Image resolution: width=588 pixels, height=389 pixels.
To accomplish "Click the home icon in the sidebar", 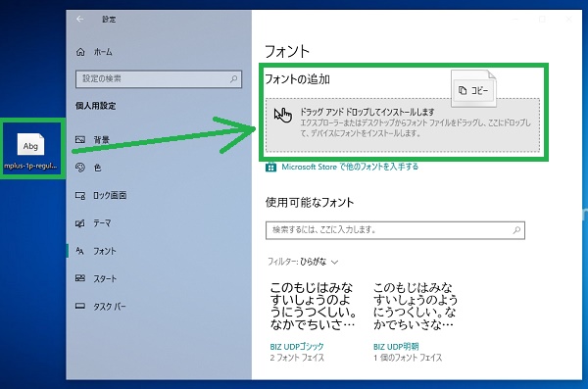I will click(x=80, y=52).
